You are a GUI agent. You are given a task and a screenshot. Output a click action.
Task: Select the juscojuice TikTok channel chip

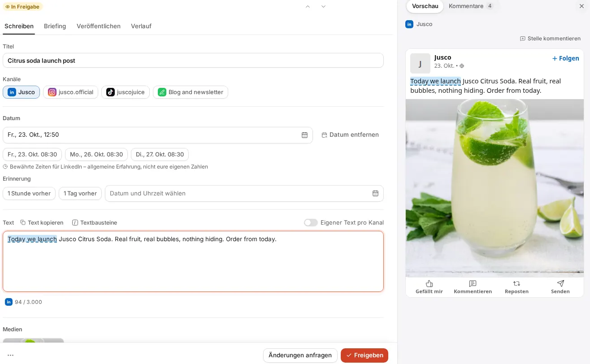coord(126,92)
